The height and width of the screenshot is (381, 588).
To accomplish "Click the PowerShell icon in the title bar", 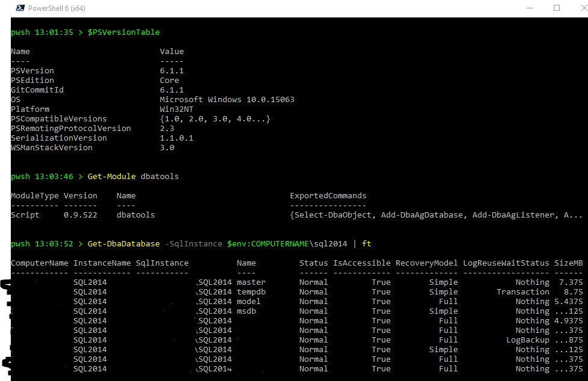I will pyautogui.click(x=20, y=8).
